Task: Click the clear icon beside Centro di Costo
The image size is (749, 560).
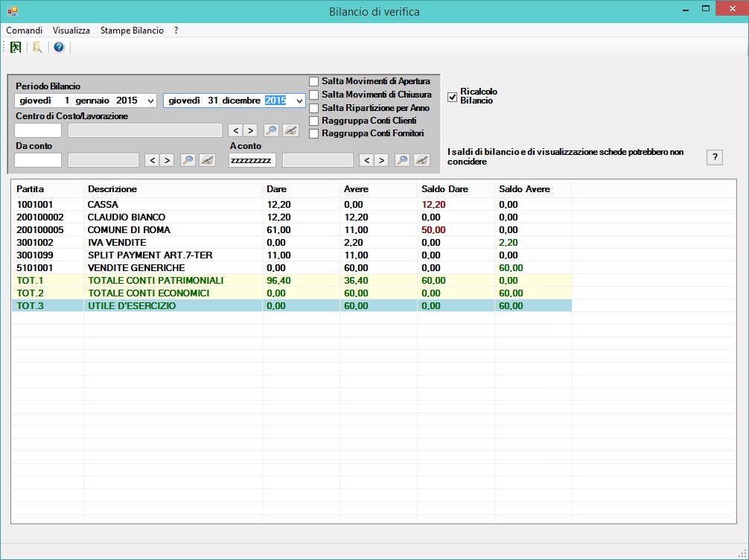Action: coord(290,130)
